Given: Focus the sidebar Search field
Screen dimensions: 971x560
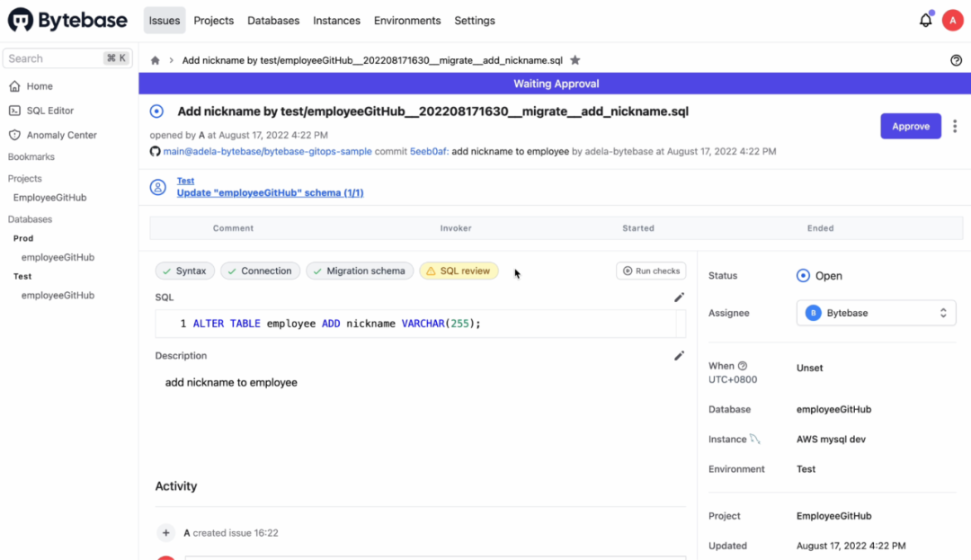Looking at the screenshot, I should pos(54,58).
